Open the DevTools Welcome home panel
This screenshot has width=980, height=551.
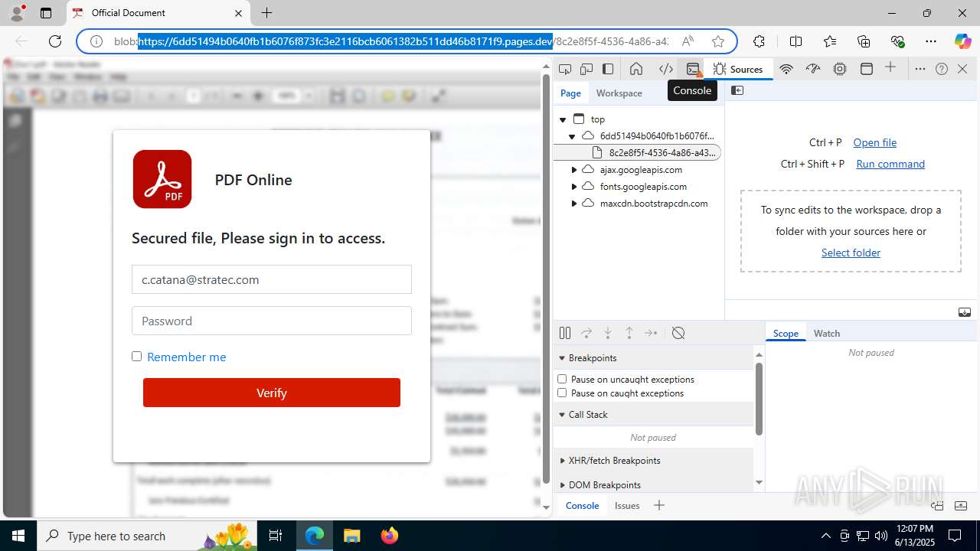[635, 69]
